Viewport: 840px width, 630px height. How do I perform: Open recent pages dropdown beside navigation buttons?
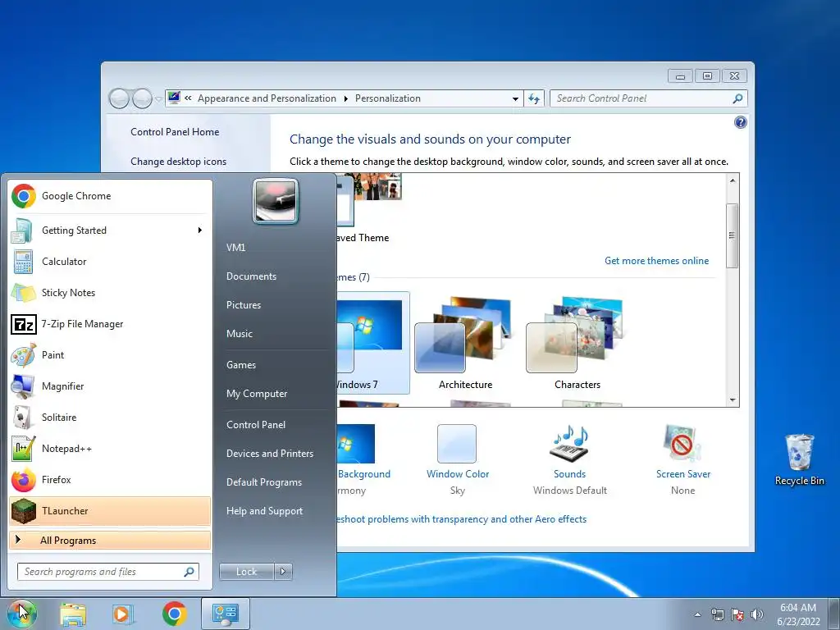[x=158, y=99]
